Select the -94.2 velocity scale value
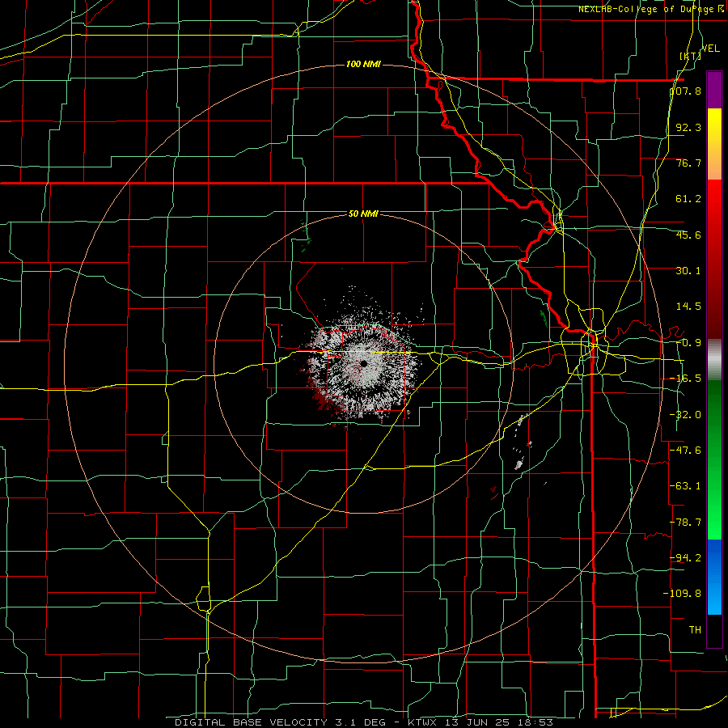The height and width of the screenshot is (728, 728). coord(685,557)
